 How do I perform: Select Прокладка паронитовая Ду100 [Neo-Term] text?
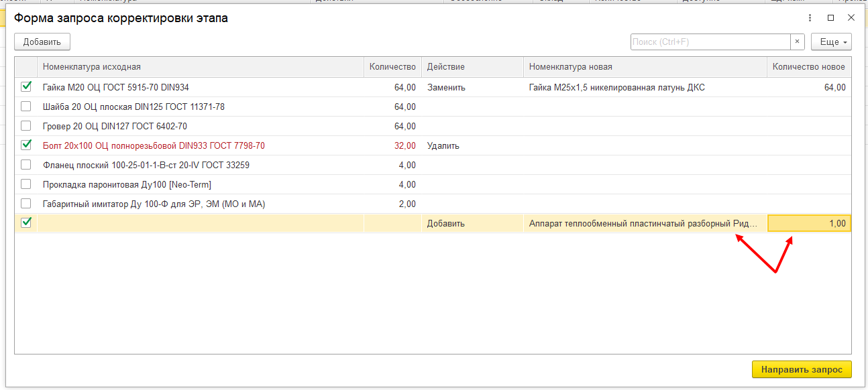point(127,184)
